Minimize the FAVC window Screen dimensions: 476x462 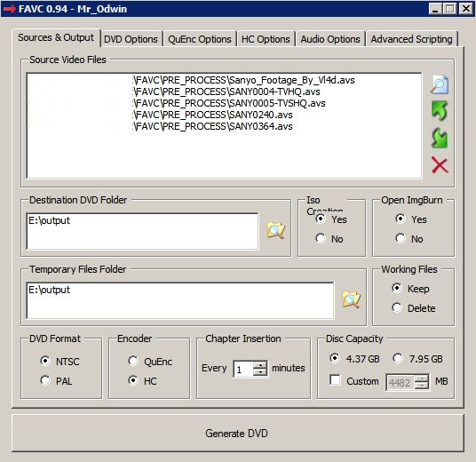pos(435,9)
